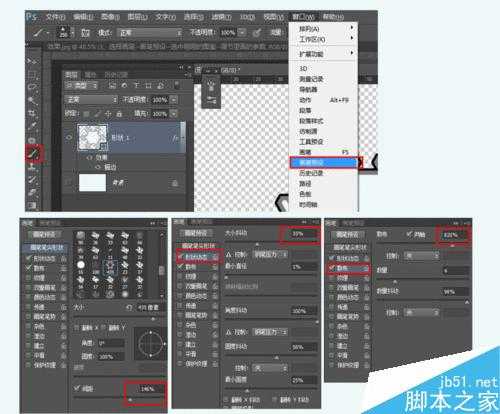Viewport: 500px width, 414px height.
Task: Toggle Flip X checkbox in brush tip panel
Action: pos(77,328)
